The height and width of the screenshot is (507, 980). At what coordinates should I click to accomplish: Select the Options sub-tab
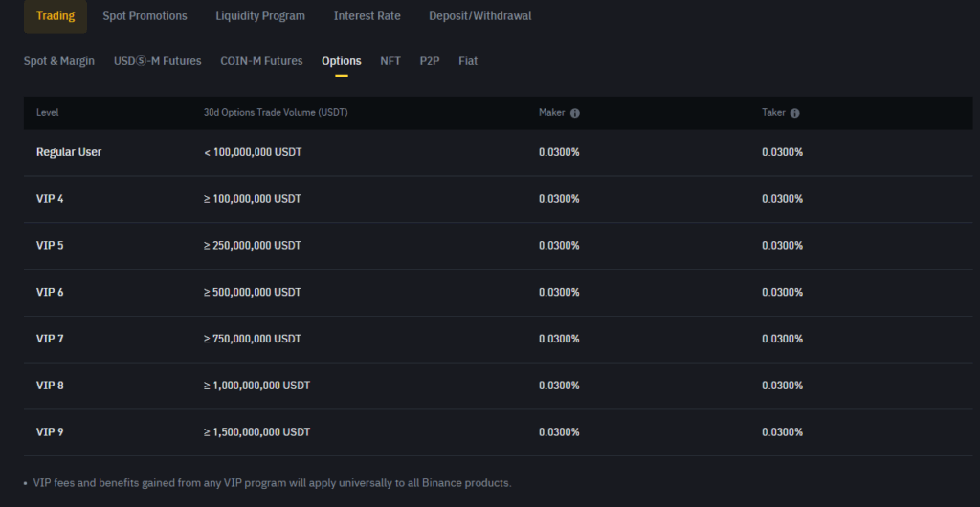342,61
